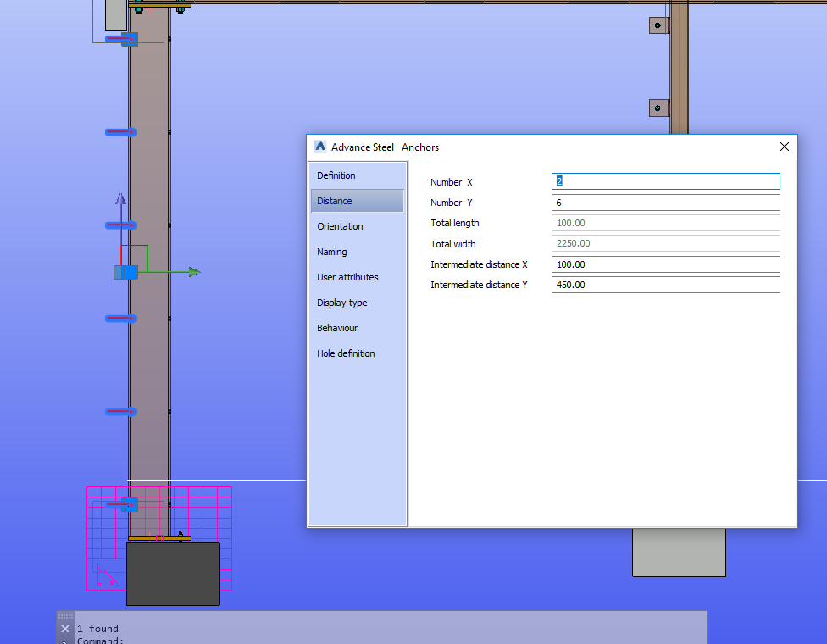Edit the Intermediate distance X field
This screenshot has width=827, height=644.
(666, 264)
